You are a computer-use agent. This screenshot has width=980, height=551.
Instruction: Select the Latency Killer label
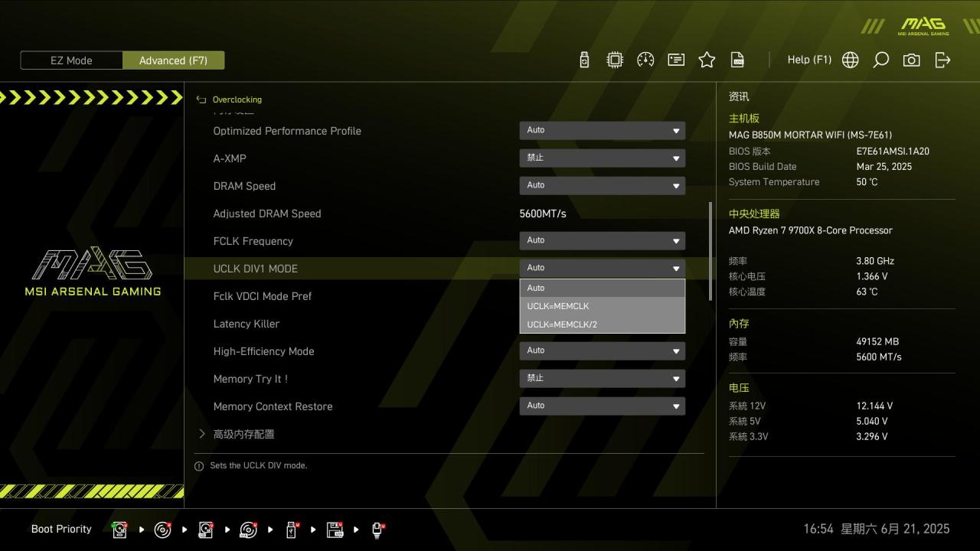(246, 324)
